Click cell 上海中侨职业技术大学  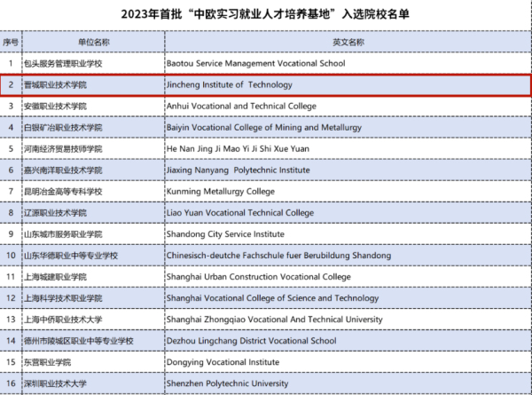[94, 320]
